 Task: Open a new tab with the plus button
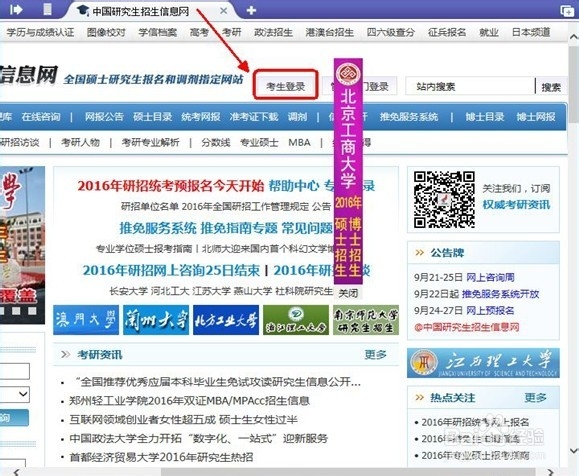(251, 11)
